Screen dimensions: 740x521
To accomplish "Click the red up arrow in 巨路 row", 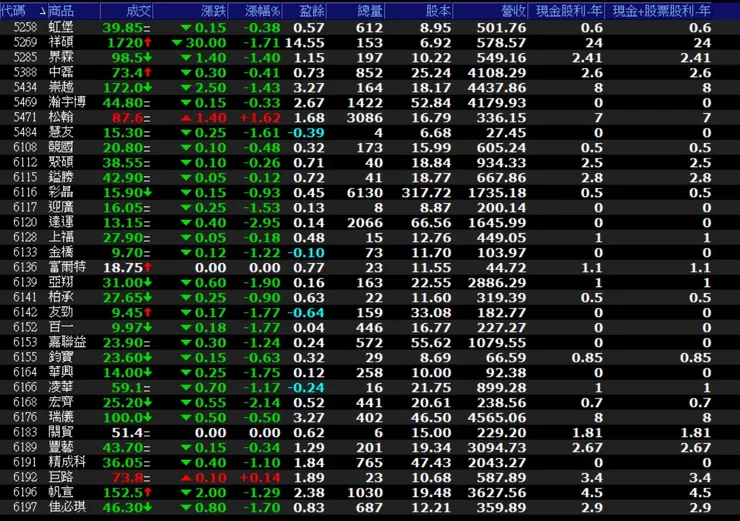I will pyautogui.click(x=186, y=478).
